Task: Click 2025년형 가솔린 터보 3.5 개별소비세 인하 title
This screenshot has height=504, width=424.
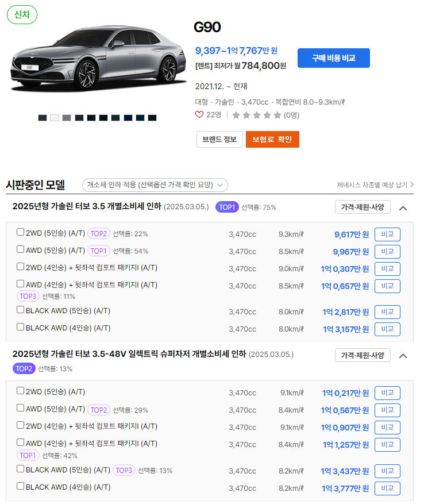Action: 87,206
